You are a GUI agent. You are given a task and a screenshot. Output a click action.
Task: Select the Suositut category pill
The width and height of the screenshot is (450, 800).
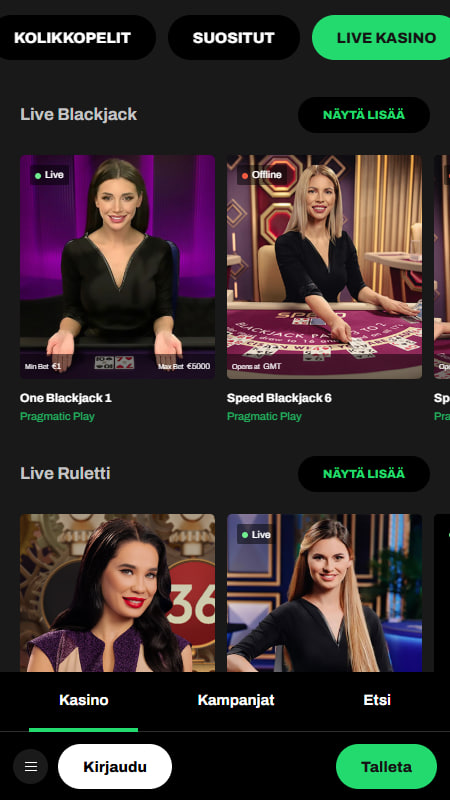[234, 37]
